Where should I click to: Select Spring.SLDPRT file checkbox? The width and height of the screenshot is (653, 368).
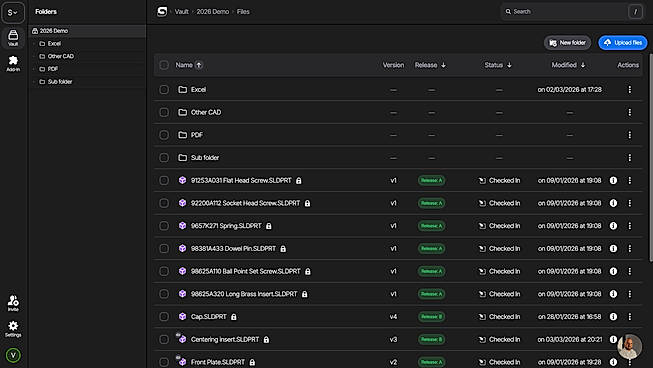coord(164,226)
